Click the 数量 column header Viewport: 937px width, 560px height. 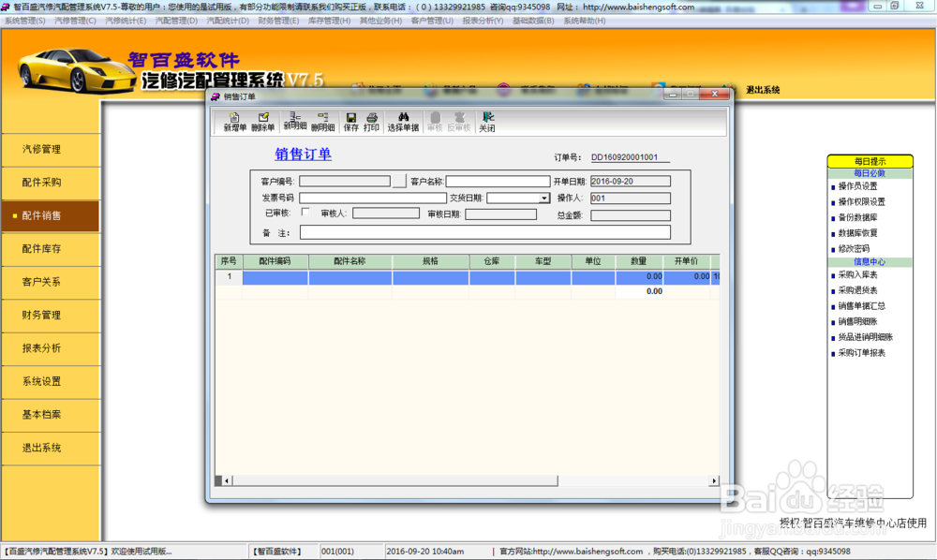pyautogui.click(x=639, y=261)
